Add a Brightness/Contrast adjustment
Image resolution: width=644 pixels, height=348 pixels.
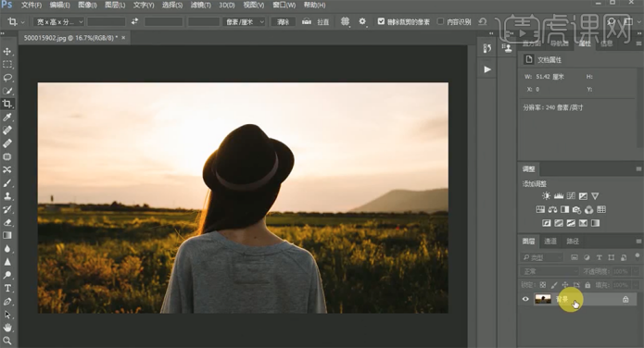point(546,196)
